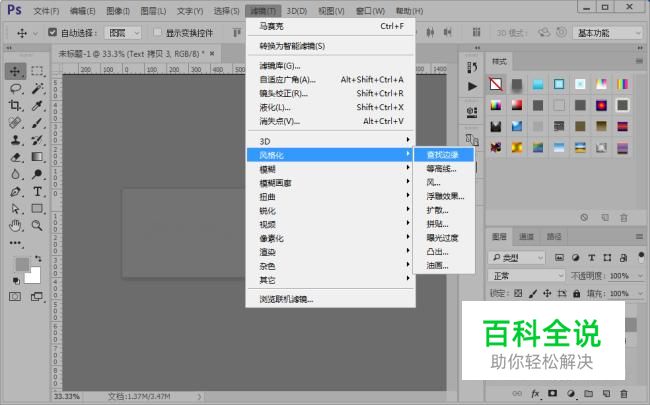This screenshot has width=650, height=405.
Task: Click the 33.33% zoom level field
Action: coord(67,396)
